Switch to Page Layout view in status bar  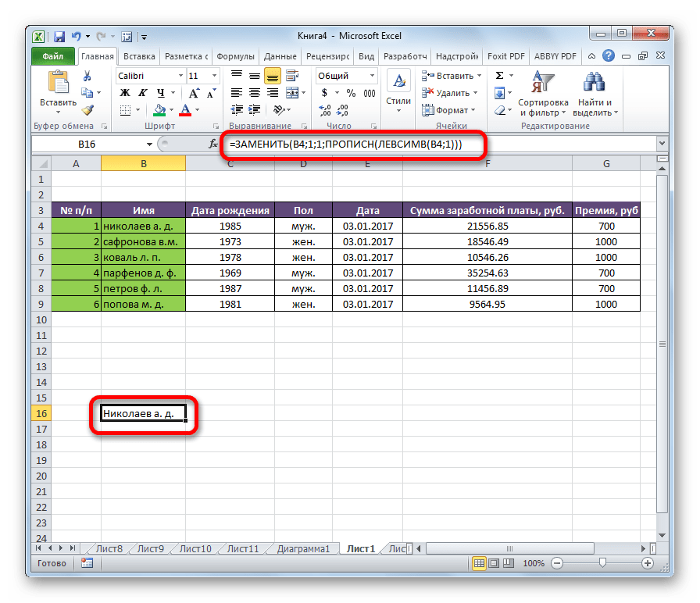pos(492,563)
